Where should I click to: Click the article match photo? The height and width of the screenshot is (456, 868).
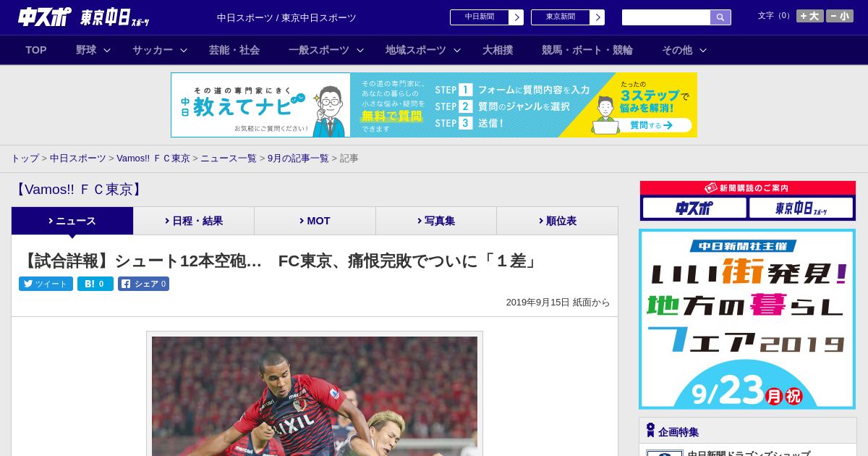(x=315, y=396)
